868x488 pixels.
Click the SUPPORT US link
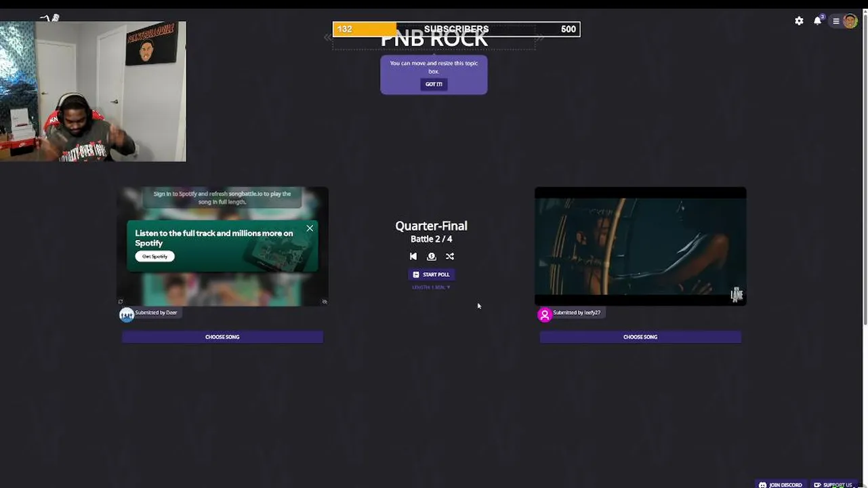point(833,485)
